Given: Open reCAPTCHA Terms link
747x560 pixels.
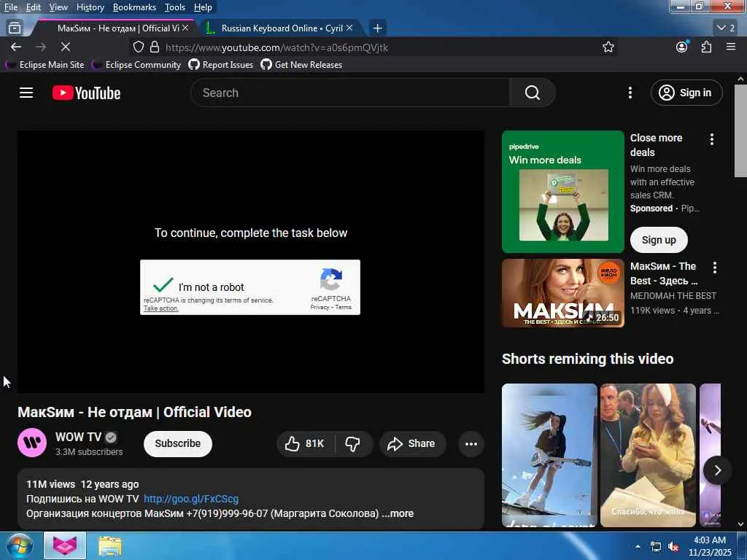Looking at the screenshot, I should point(343,307).
